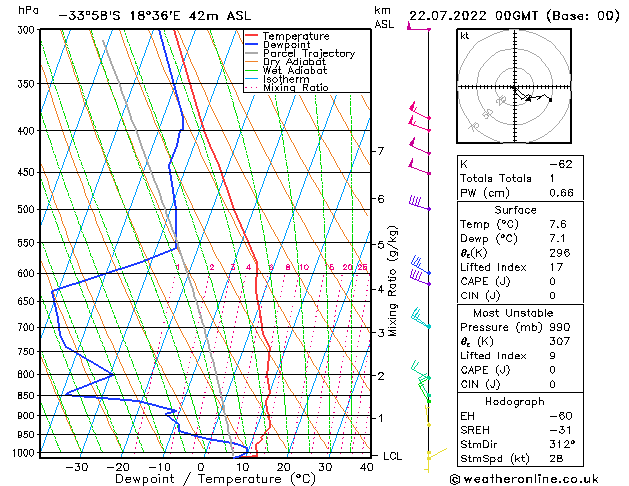The width and height of the screenshot is (629, 486).
Task: Click the 1000 pressure level label
Action: [x=26, y=453]
